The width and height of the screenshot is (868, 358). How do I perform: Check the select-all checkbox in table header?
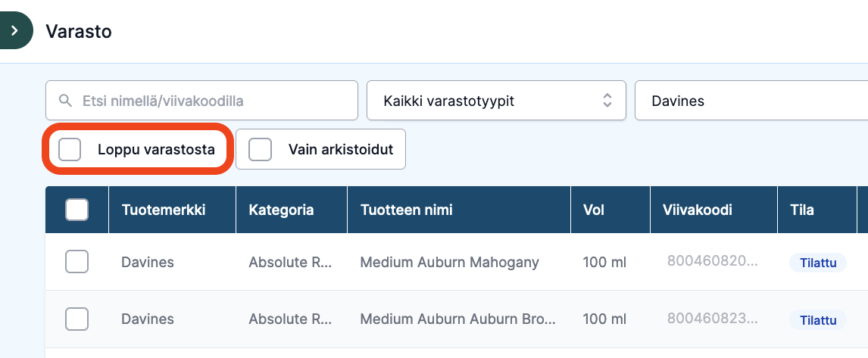click(x=77, y=210)
